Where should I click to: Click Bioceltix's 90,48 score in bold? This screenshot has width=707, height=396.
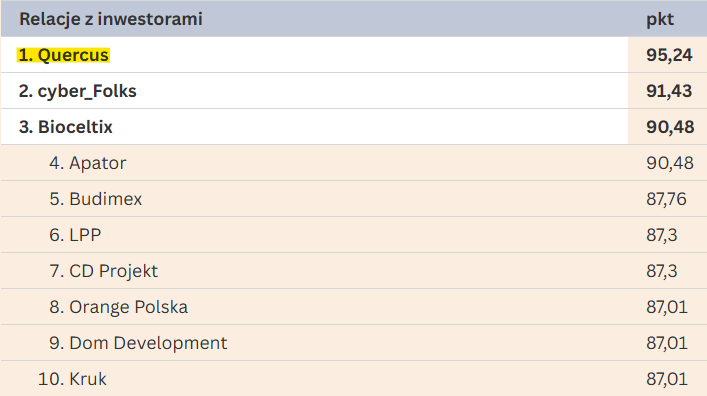(670, 127)
